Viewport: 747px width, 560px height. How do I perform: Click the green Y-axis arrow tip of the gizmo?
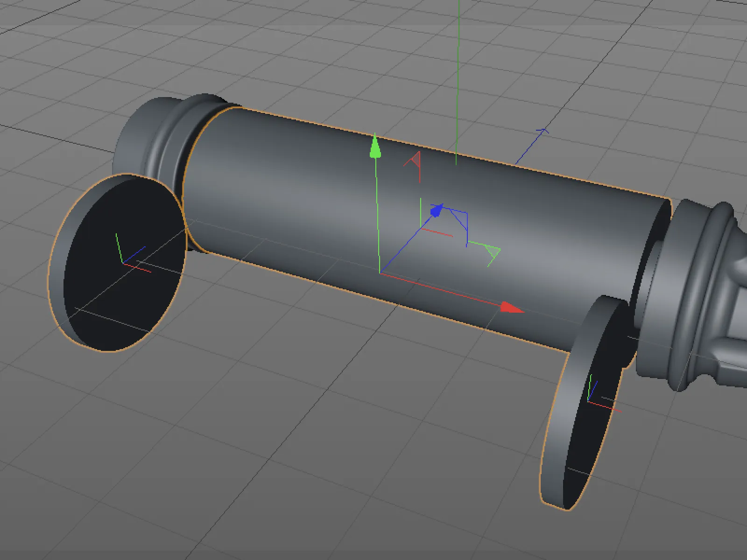coord(375,146)
